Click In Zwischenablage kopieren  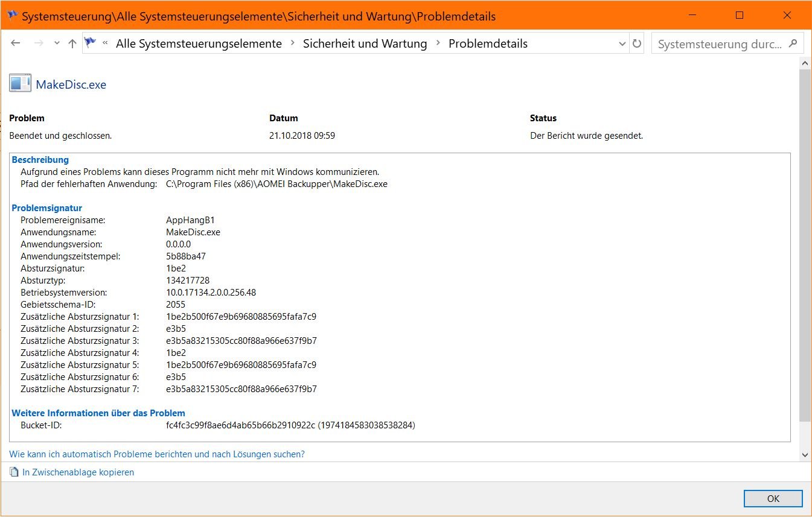pos(78,472)
